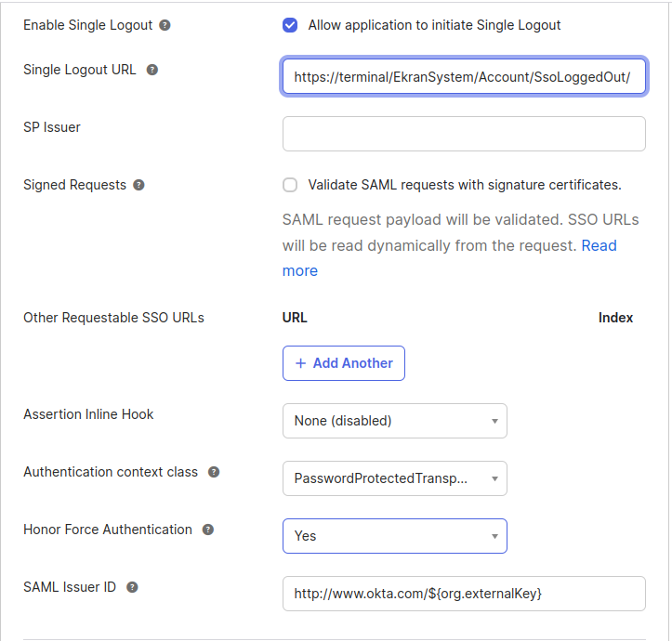
Task: Click the Other Requestable SSO URLs label
Action: [113, 318]
